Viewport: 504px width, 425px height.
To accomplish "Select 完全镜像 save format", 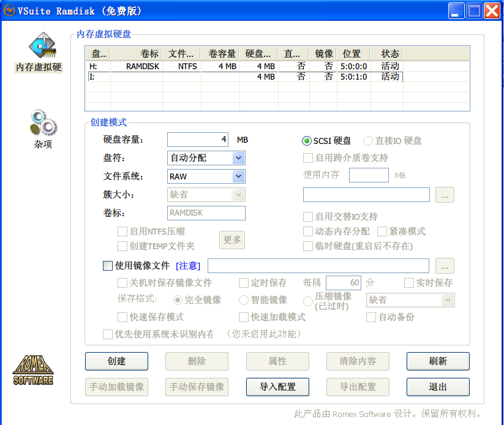I will 178,300.
